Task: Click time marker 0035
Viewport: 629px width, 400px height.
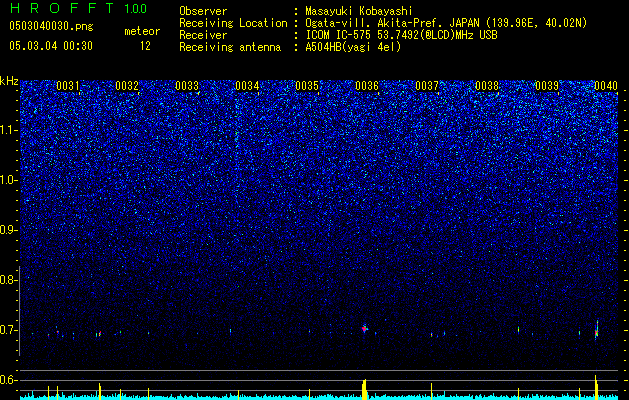Action: pos(307,86)
